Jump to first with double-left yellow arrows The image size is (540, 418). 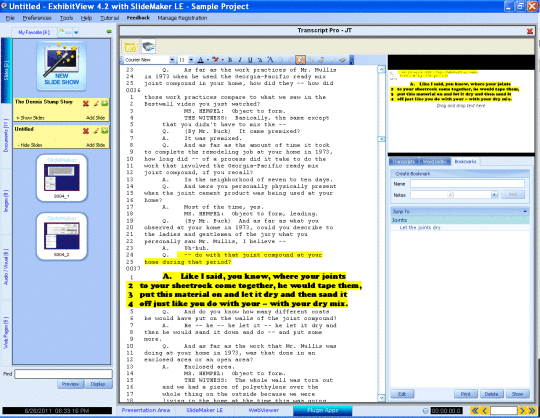click(x=475, y=410)
